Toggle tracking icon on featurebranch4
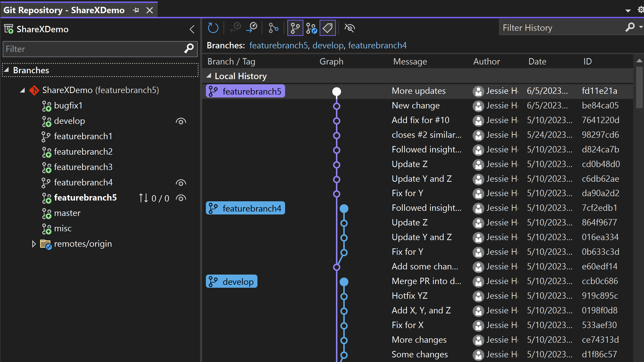This screenshot has height=362, width=644. pos(180,182)
